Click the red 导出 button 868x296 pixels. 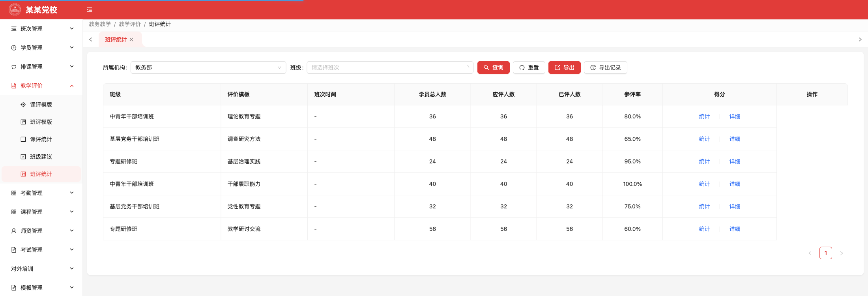565,67
